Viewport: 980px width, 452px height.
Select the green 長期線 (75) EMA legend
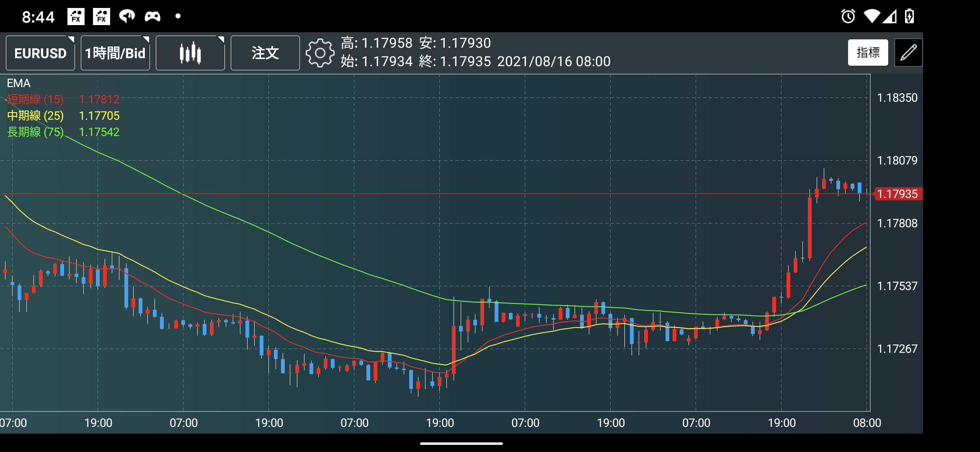point(36,132)
